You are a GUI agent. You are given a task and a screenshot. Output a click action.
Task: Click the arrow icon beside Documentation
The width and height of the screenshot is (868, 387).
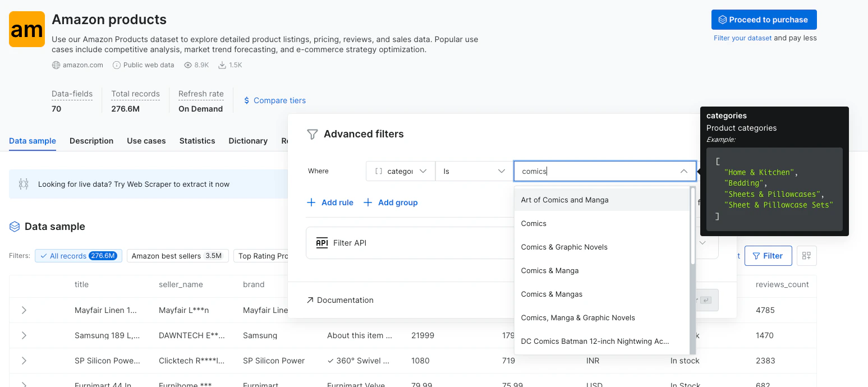pos(310,300)
